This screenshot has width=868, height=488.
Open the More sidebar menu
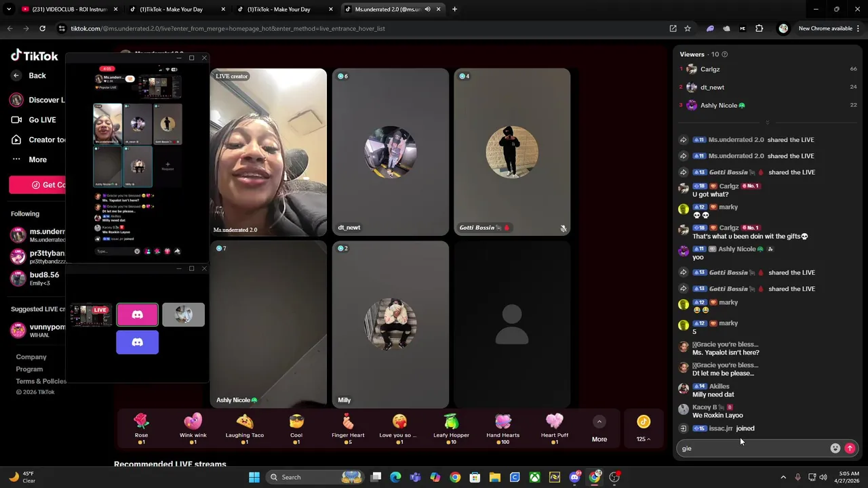(x=30, y=160)
